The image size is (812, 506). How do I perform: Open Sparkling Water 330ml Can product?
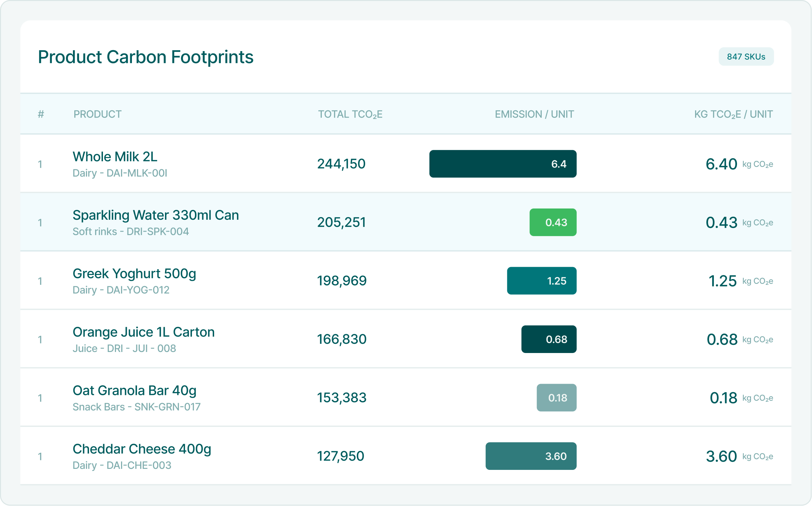[x=155, y=215]
